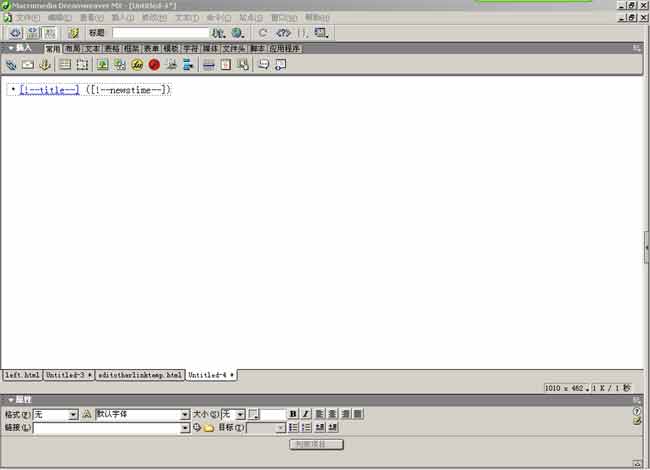Viewport: 650px width, 470px height.
Task: Open the left.html document tab
Action: (21, 375)
